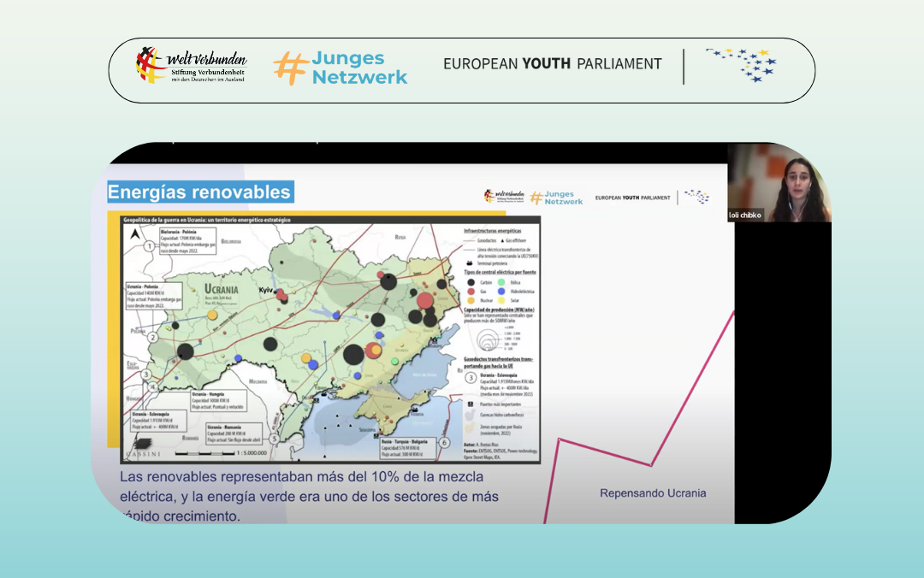
Task: Click the #Junges Netzwerk logo in the top banner
Action: pos(341,68)
